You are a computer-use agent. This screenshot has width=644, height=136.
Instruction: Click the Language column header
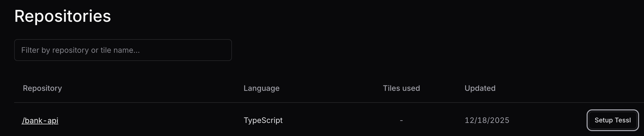point(261,88)
